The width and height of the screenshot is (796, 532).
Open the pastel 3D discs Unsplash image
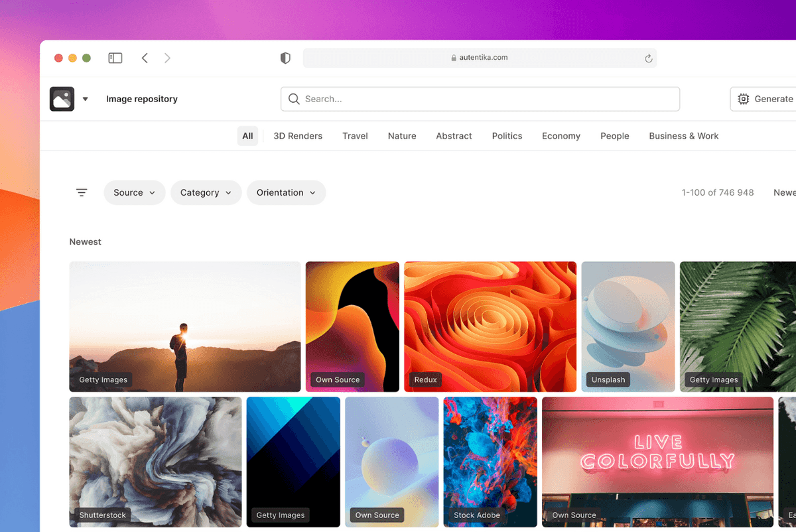(628, 326)
